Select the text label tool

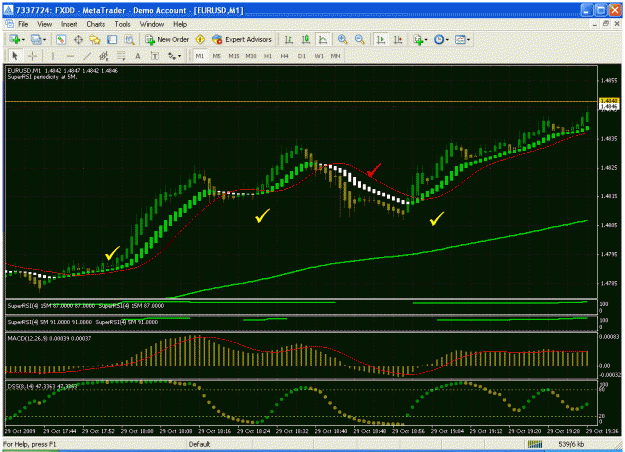[155, 56]
